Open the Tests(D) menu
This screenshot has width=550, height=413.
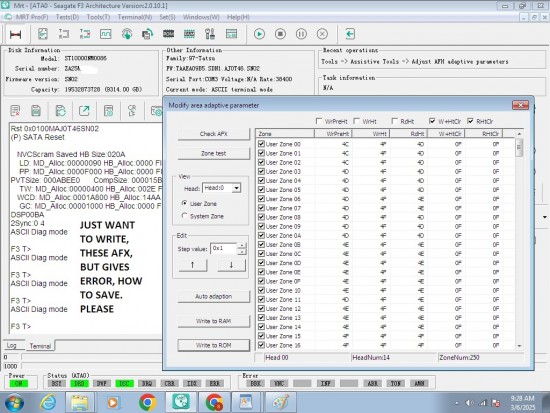click(67, 17)
